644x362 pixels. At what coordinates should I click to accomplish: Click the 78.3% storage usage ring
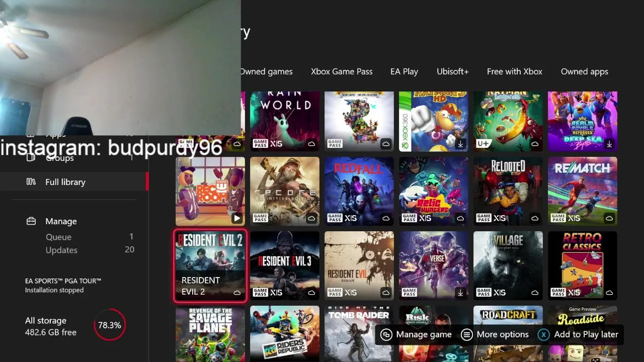(109, 325)
